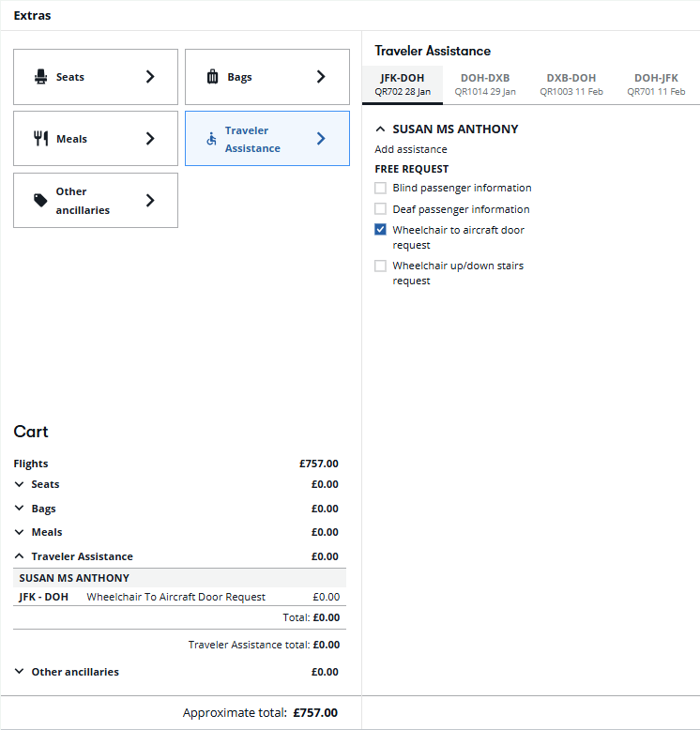Check Deaf passenger information option
The image size is (700, 730).
coord(380,209)
